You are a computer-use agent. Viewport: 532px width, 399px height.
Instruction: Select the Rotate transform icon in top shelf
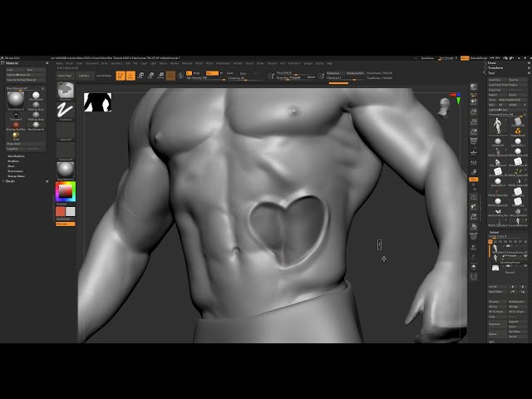[x=161, y=76]
